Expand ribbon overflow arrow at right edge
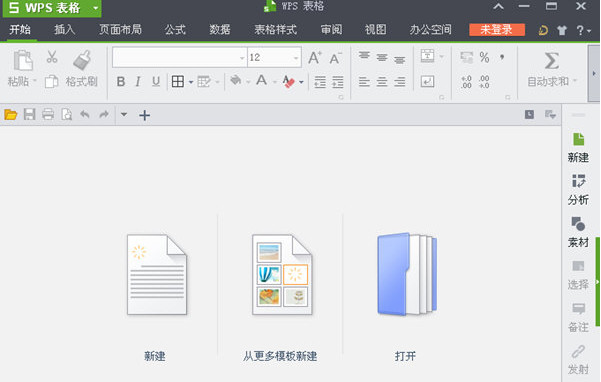 [x=594, y=73]
